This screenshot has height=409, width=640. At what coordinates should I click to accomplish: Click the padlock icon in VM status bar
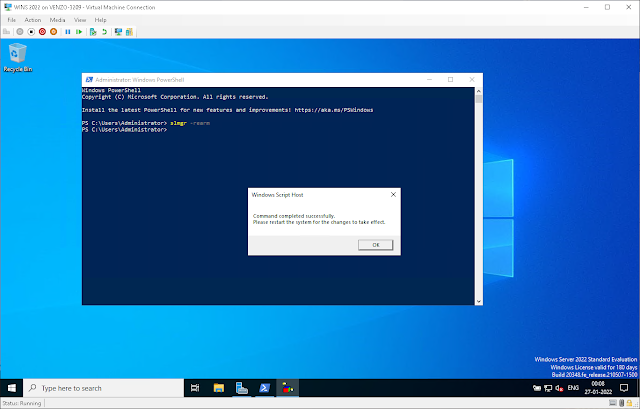629,403
